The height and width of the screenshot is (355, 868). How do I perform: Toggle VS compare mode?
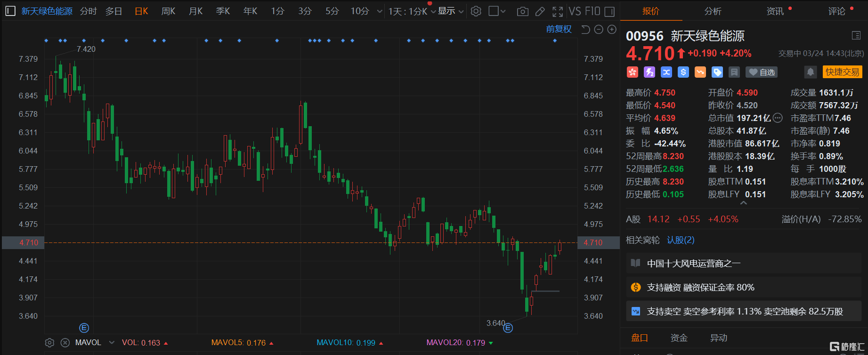(x=575, y=11)
